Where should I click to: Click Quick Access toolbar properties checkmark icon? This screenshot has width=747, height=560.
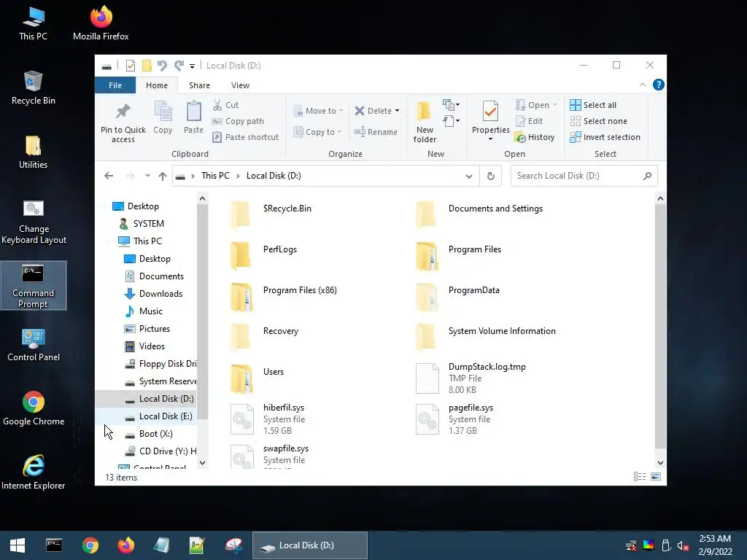[130, 66]
